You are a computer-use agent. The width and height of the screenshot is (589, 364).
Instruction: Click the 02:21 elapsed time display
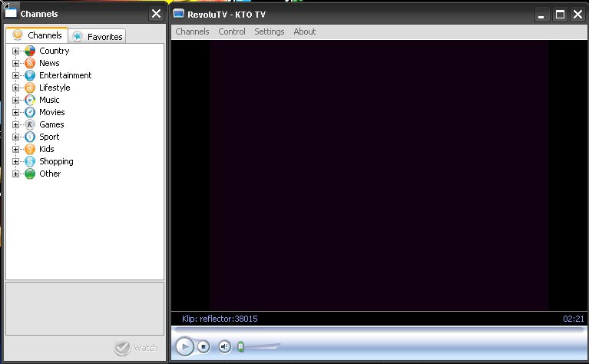click(x=574, y=319)
